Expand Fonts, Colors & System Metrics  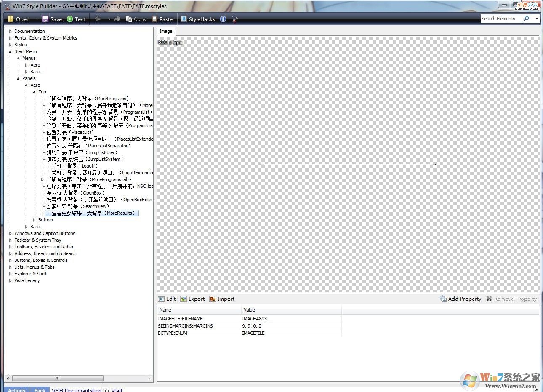(10, 37)
